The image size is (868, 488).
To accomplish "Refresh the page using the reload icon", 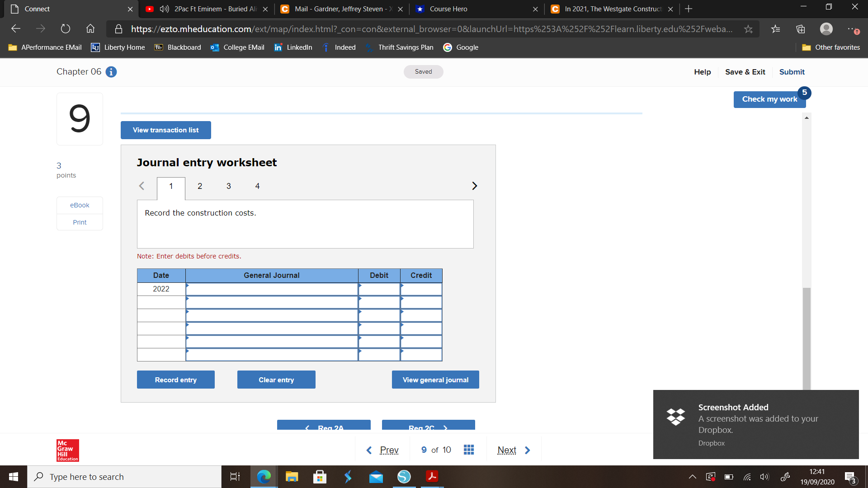I will point(65,28).
